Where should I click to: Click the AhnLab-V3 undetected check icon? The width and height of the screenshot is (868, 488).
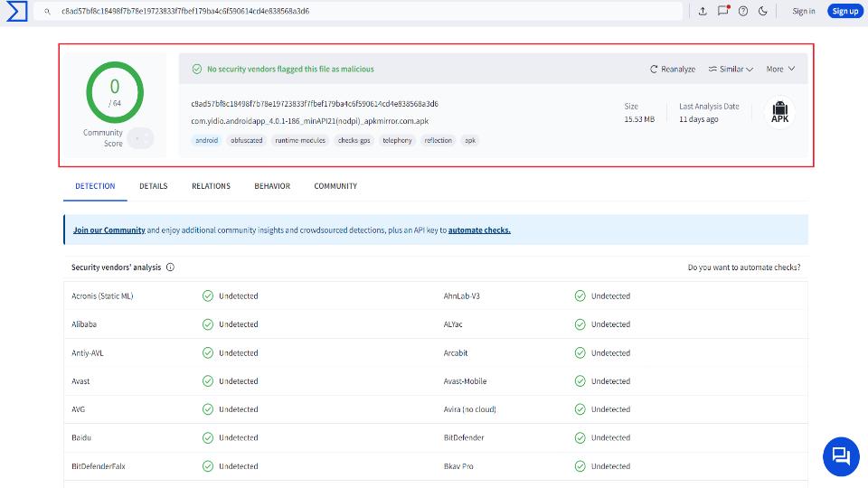[x=580, y=296]
